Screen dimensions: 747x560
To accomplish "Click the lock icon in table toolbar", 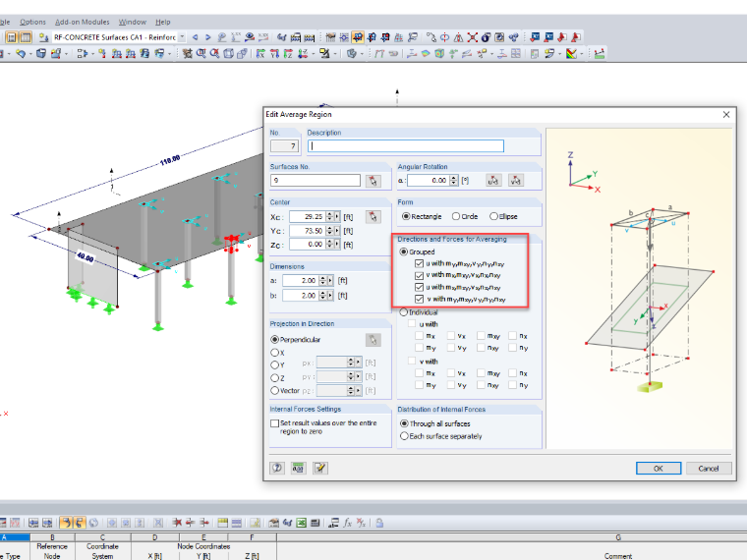I will click(379, 523).
